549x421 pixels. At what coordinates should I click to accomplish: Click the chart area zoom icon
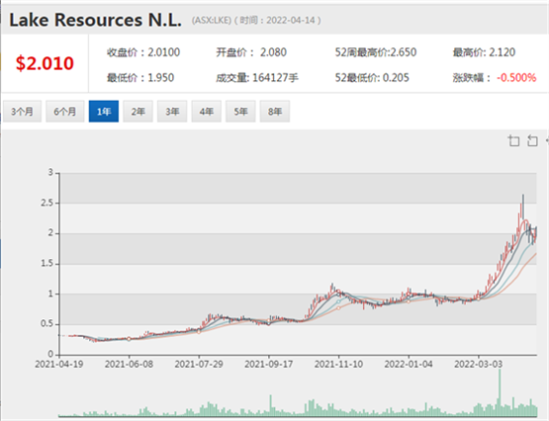pos(514,141)
